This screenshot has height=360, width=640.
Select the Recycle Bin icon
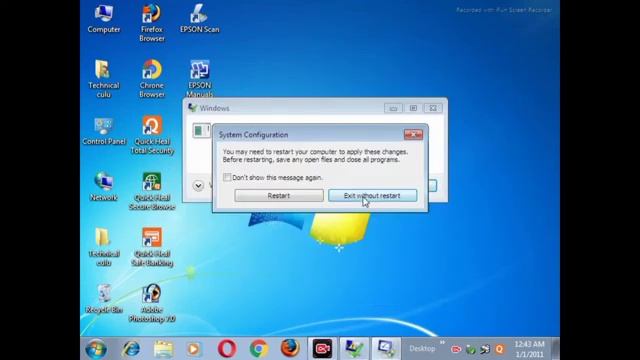[x=104, y=299]
